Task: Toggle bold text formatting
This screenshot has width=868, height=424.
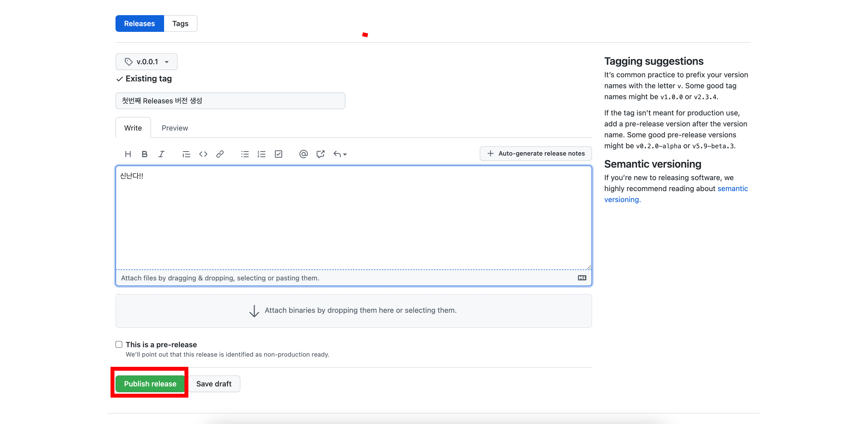Action: pos(144,154)
